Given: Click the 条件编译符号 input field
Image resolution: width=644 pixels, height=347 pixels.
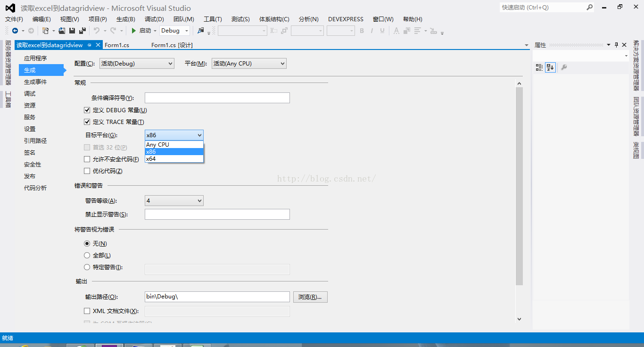Looking at the screenshot, I should coord(217,98).
